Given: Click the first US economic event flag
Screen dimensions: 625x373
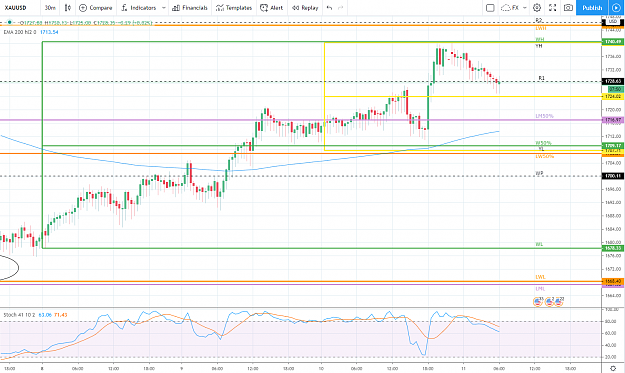Looking at the screenshot, I should coord(537,302).
